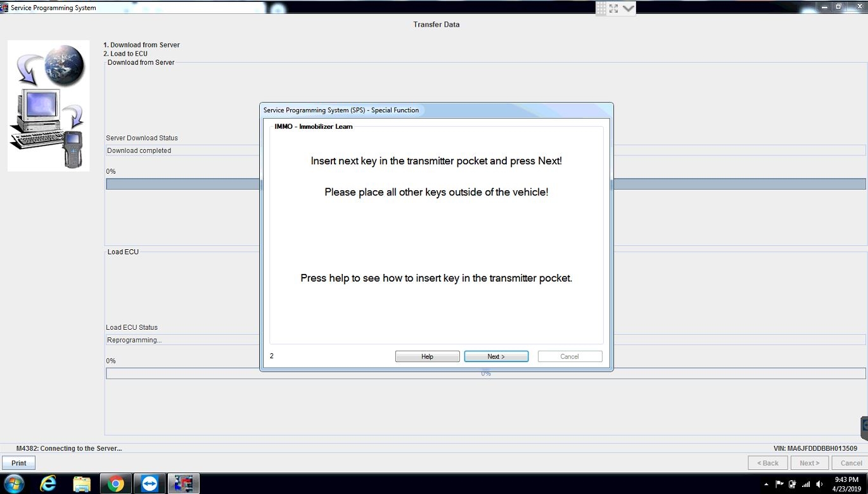868x494 pixels.
Task: Click the dialog's greyed-out Cancel button
Action: pos(570,356)
